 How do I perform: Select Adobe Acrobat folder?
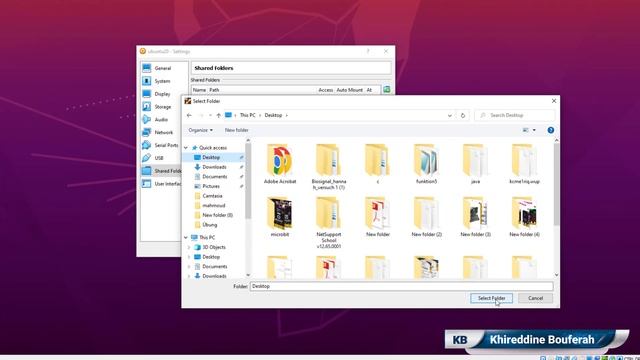point(280,164)
